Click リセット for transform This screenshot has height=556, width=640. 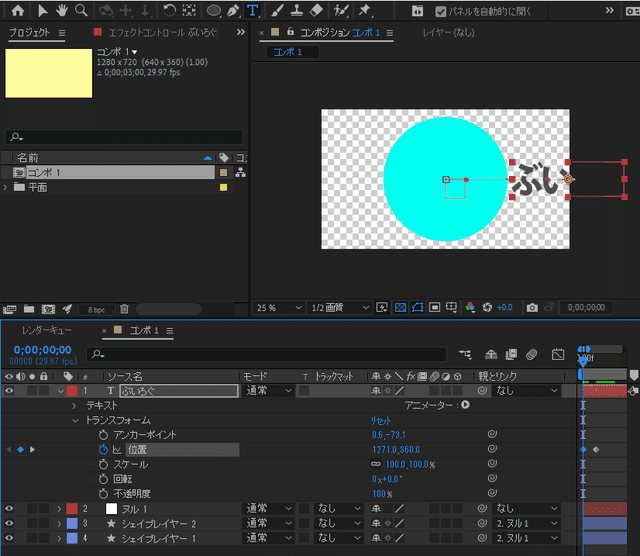click(x=380, y=420)
